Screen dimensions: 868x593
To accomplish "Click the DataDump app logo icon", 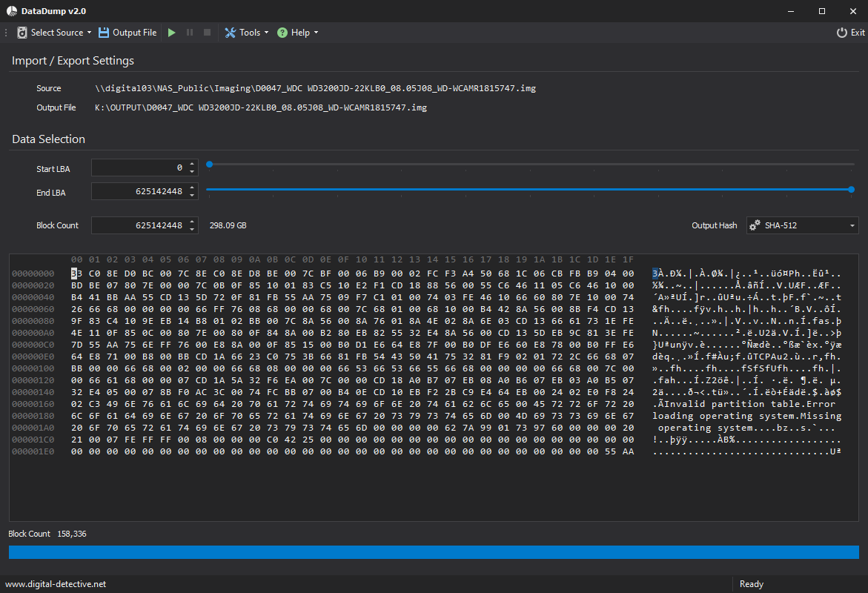I will (12, 11).
